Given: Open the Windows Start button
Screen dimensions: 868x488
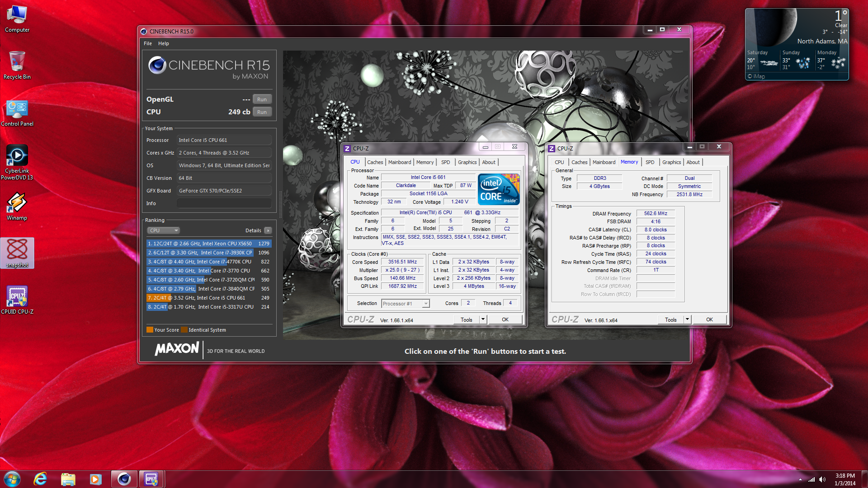Looking at the screenshot, I should point(12,479).
